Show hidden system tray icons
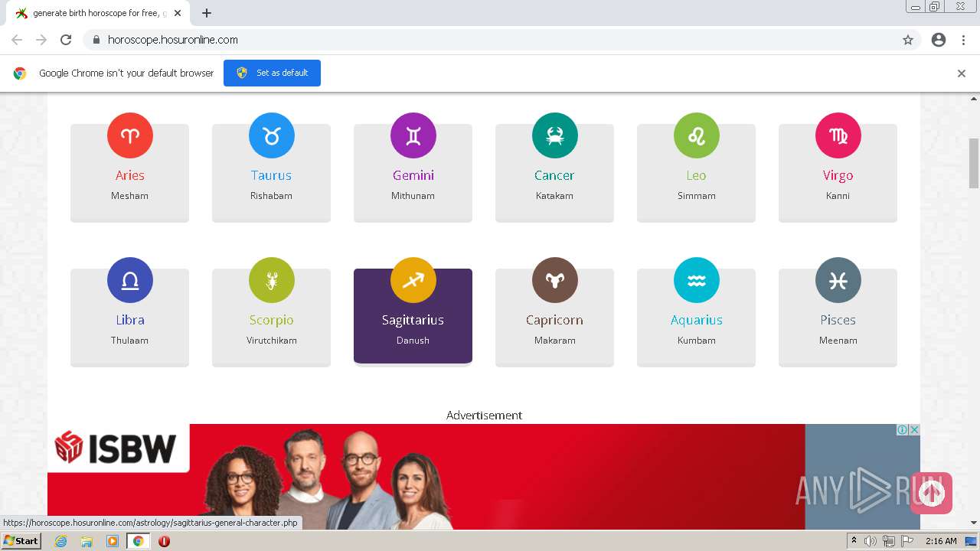 [x=854, y=540]
